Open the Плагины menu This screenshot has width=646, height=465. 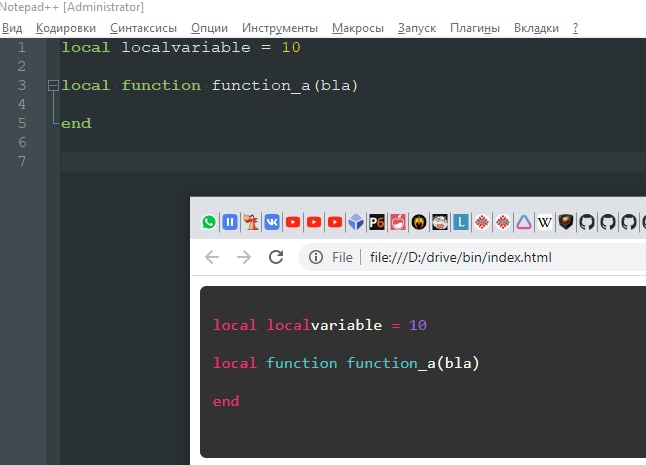coord(475,28)
